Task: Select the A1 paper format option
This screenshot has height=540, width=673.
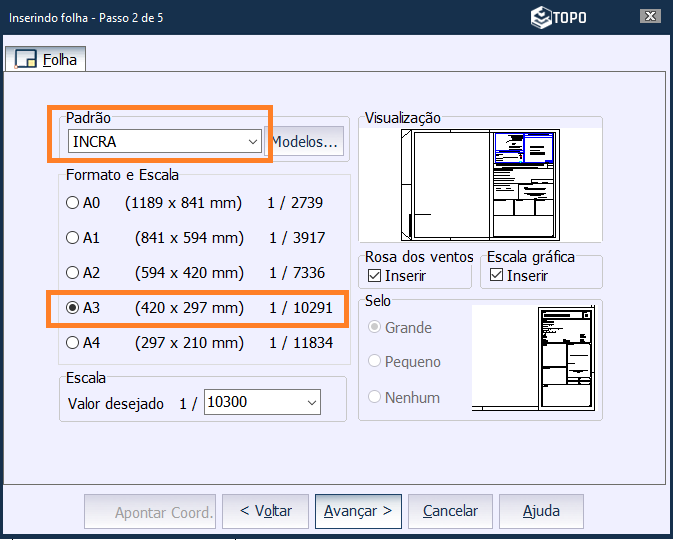Action: [x=72, y=238]
